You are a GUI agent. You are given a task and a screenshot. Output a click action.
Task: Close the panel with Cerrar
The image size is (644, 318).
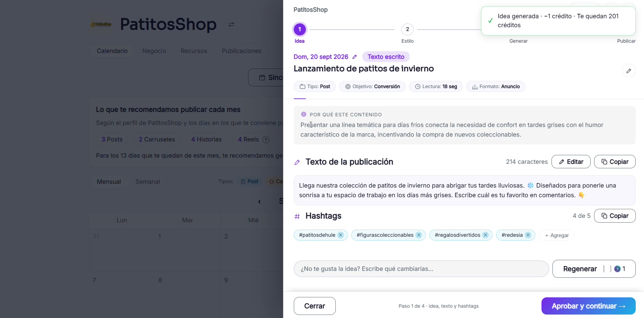pos(315,306)
